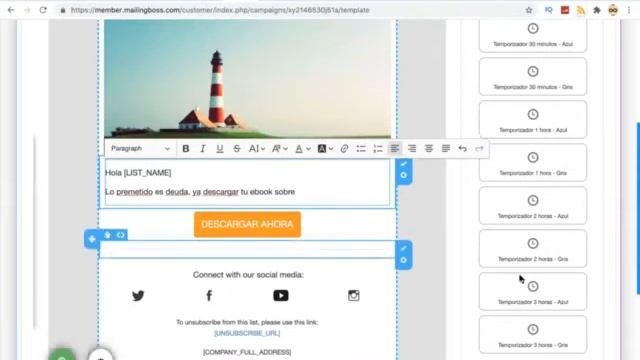Click the browser address bar URL

click(220, 10)
